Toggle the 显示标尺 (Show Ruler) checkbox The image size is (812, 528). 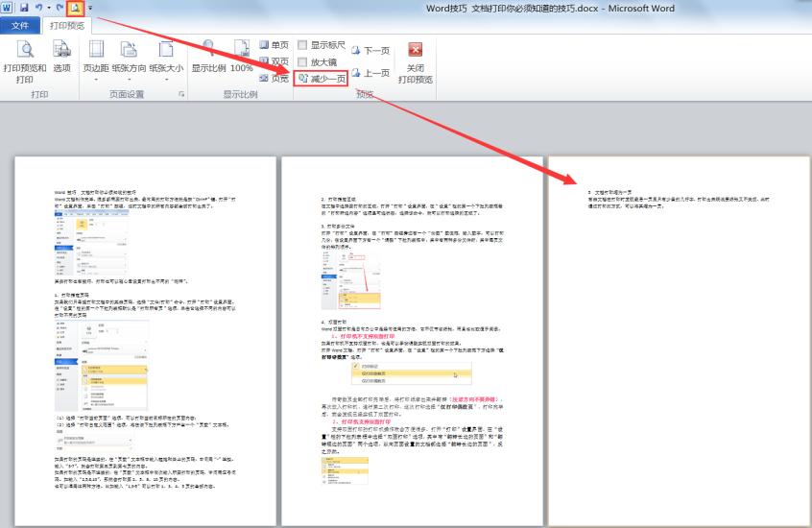click(x=303, y=45)
